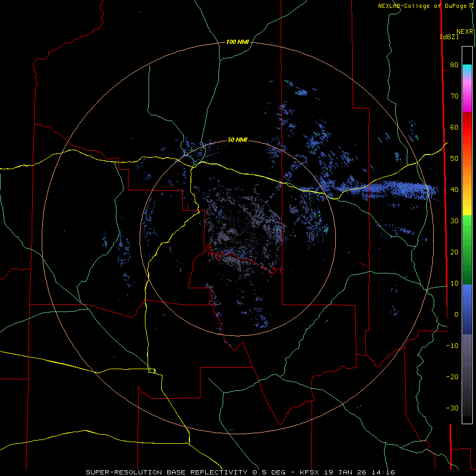Click the -30 value on the dBZ scale
Image resolution: width=476 pixels, height=476 pixels.
pos(452,408)
